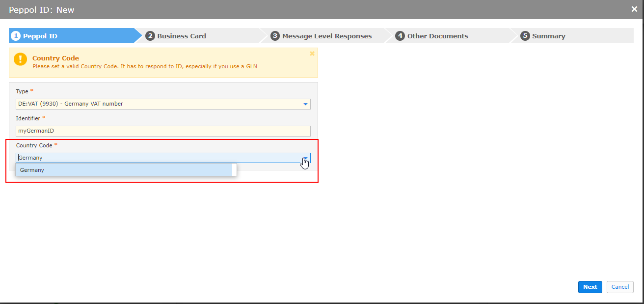Switch to Message Level Responses step

pyautogui.click(x=327, y=36)
